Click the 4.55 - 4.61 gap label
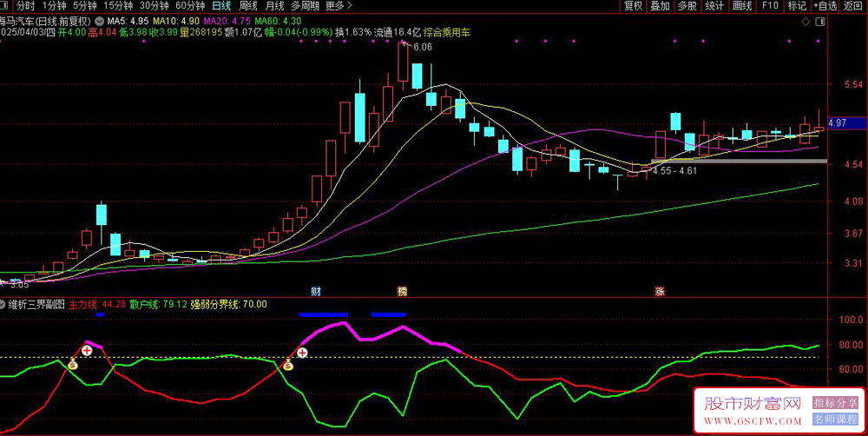Screen dimensions: 868x436 point(674,171)
